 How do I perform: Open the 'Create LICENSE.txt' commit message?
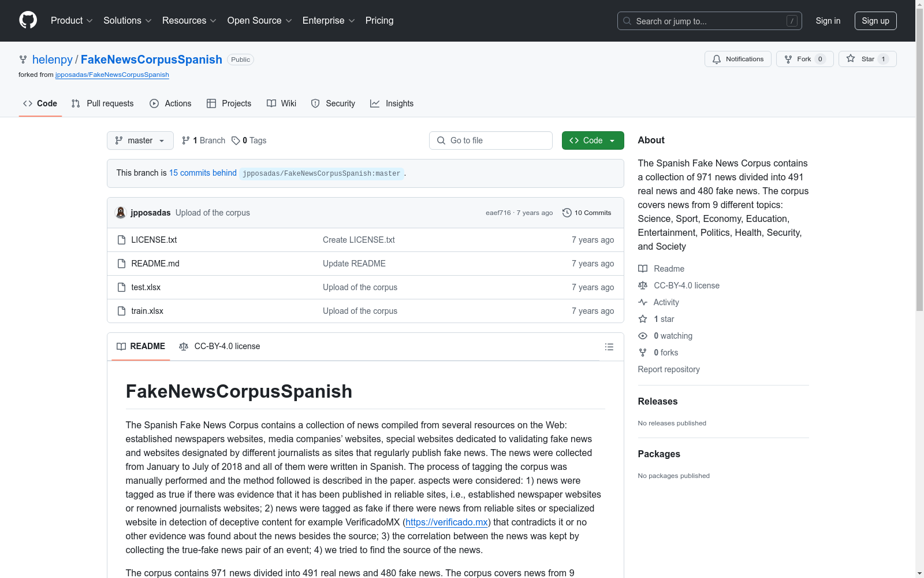tap(359, 240)
